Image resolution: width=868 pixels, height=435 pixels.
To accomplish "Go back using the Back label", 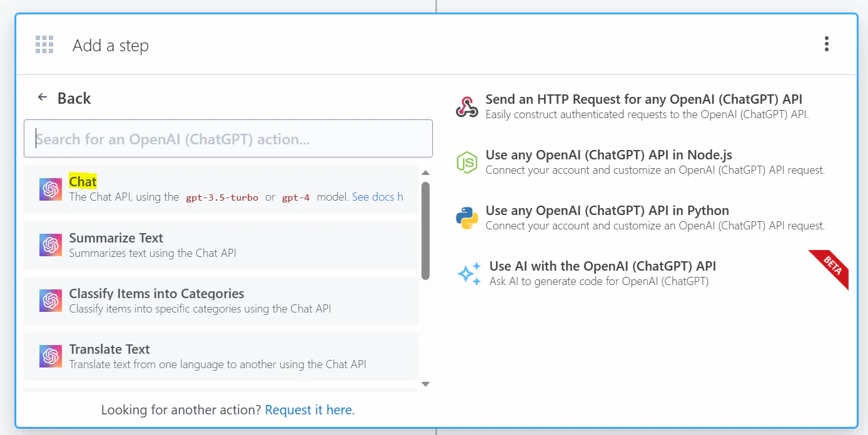I will pyautogui.click(x=74, y=98).
